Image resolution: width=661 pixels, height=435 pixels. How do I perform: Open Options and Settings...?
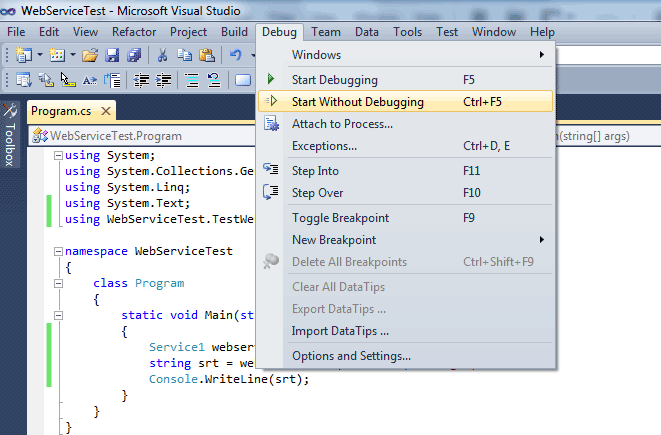tap(406, 356)
